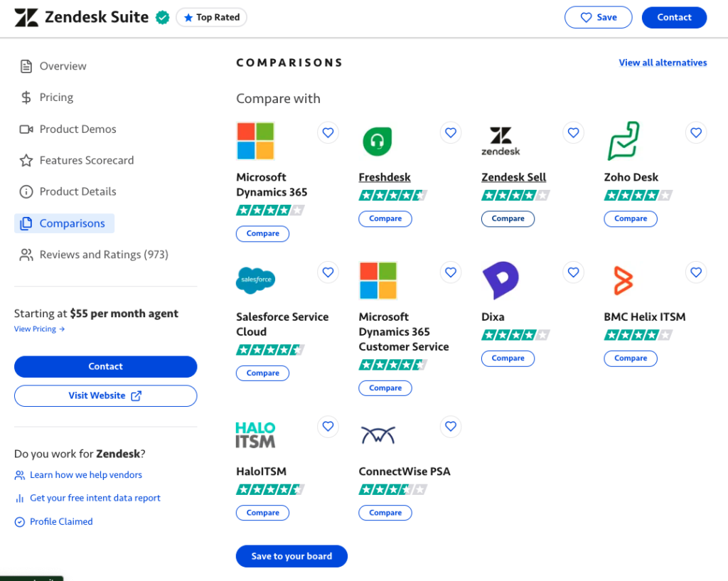
Task: Click Freshdesk star rating bar
Action: (x=392, y=195)
